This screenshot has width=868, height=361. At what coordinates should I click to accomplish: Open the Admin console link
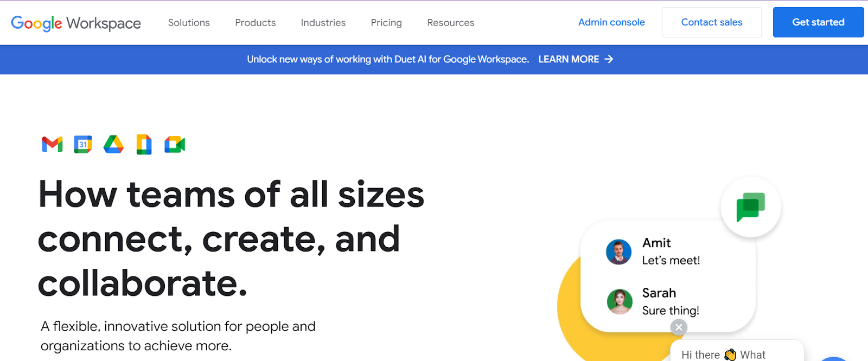click(x=611, y=22)
